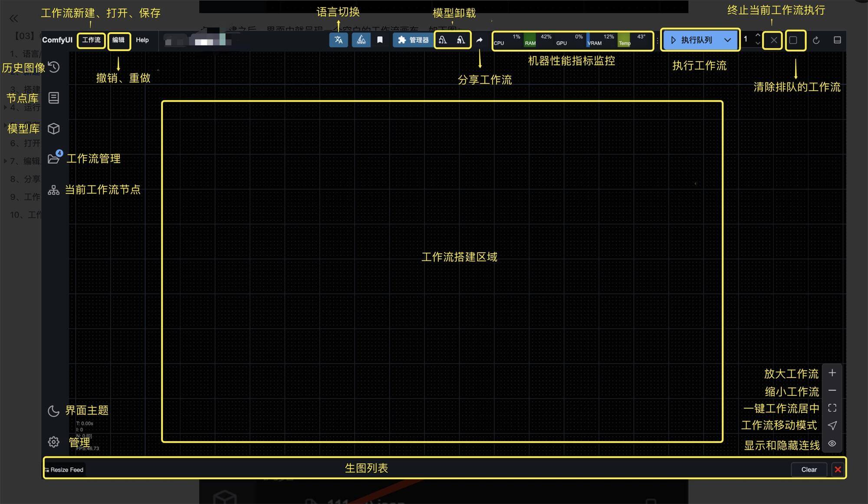Open the model library cube icon
Viewport: 868px width, 504px height.
(54, 128)
